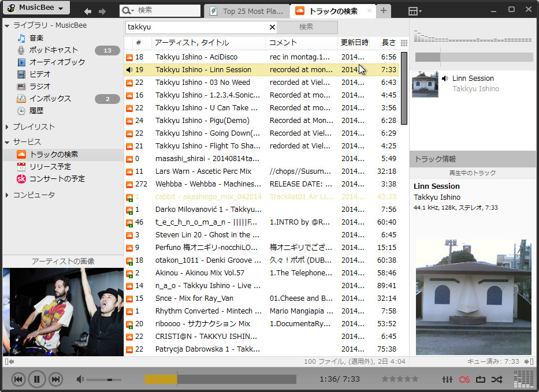
Task: Expand the プレイリスト section
Action: 7,126
